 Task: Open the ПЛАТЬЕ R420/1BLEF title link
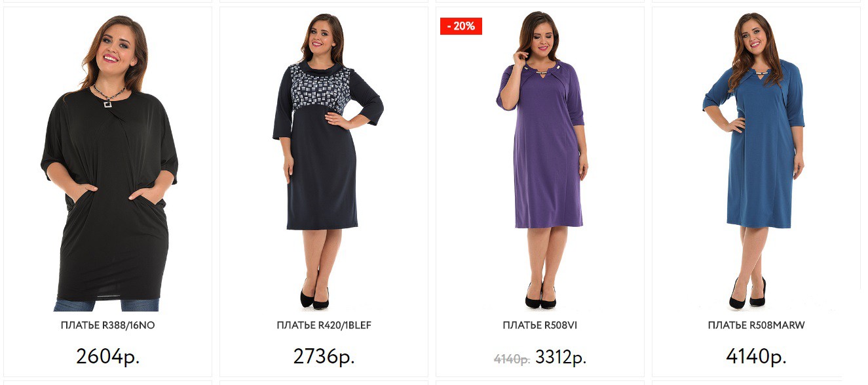point(324,325)
